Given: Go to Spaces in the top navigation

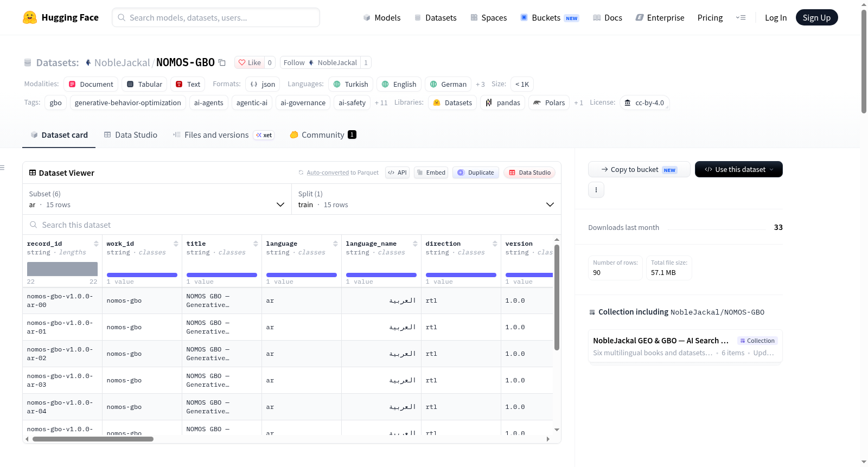Looking at the screenshot, I should [489, 17].
